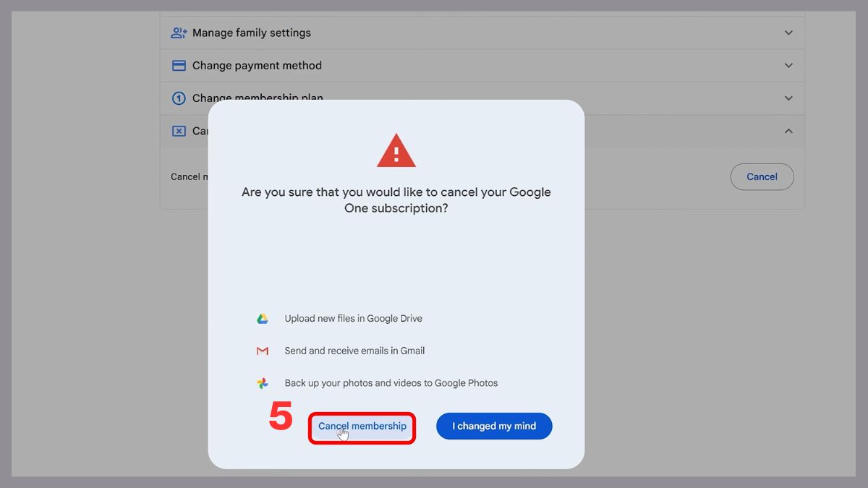The height and width of the screenshot is (488, 868).
Task: Confirm with Cancel membership button
Action: tap(362, 427)
